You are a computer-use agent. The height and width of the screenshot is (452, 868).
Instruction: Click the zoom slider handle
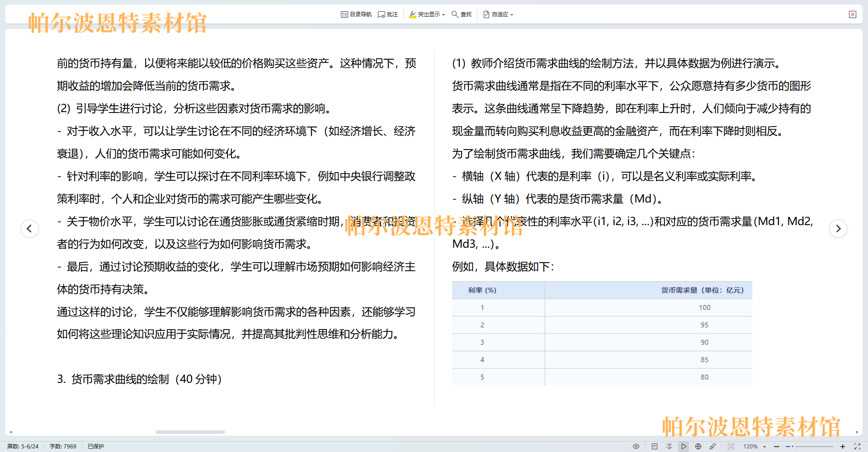click(793, 446)
